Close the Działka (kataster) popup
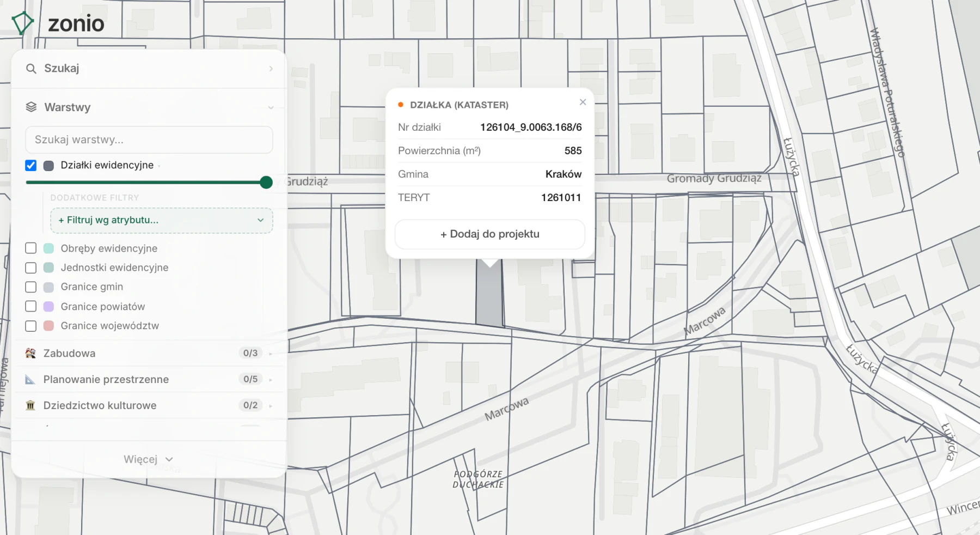Screen dimensions: 980x535 click(583, 102)
